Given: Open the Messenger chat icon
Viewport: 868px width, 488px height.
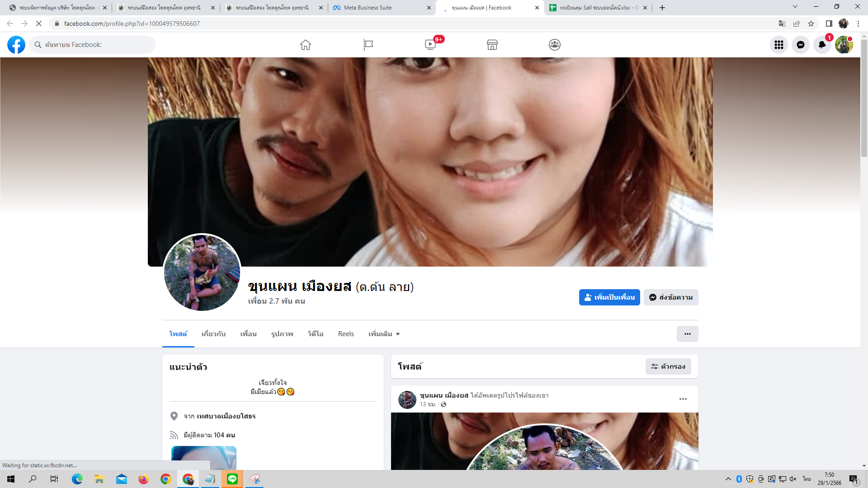Looking at the screenshot, I should point(801,45).
